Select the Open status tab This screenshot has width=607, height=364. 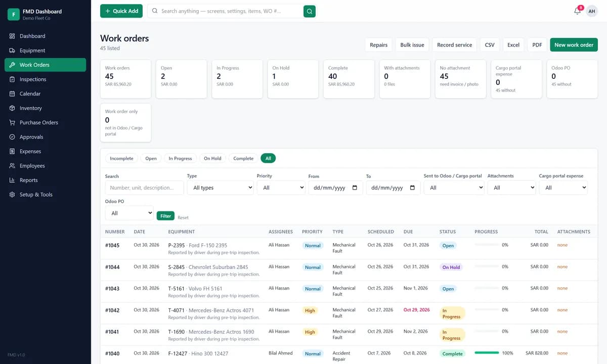151,158
